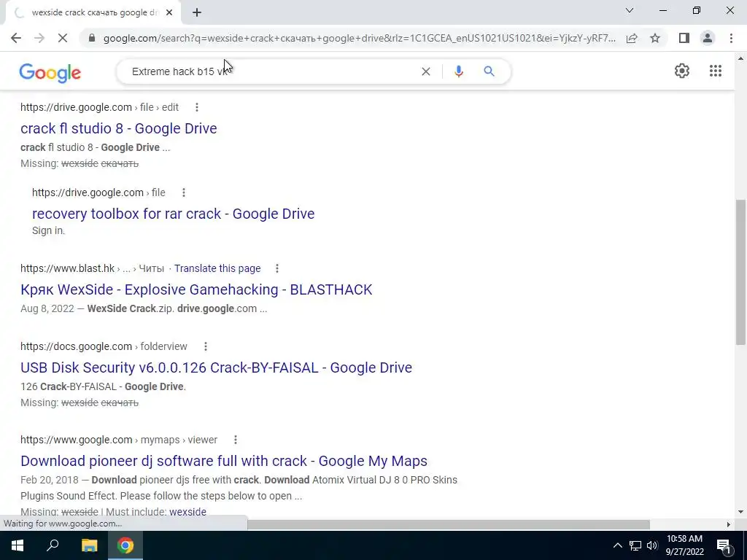Viewport: 747px width, 560px height.
Task: Open options for crack fl studio result
Action: point(197,108)
